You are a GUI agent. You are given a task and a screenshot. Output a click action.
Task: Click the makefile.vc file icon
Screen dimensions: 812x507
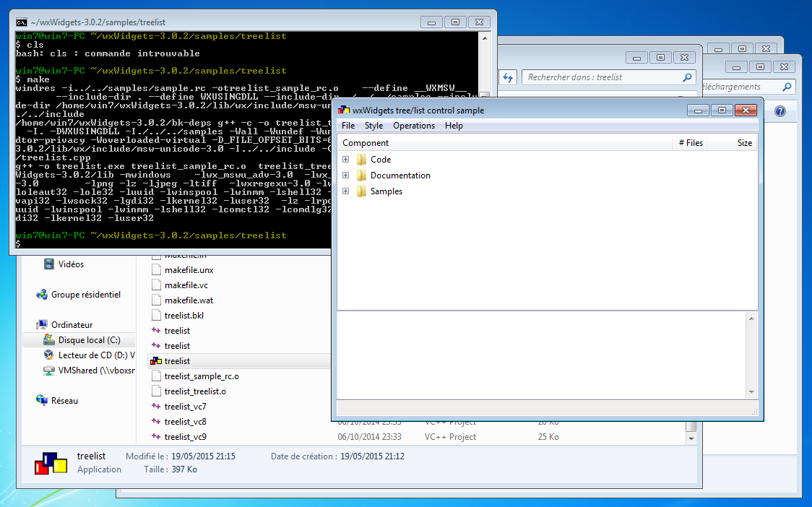pyautogui.click(x=156, y=285)
